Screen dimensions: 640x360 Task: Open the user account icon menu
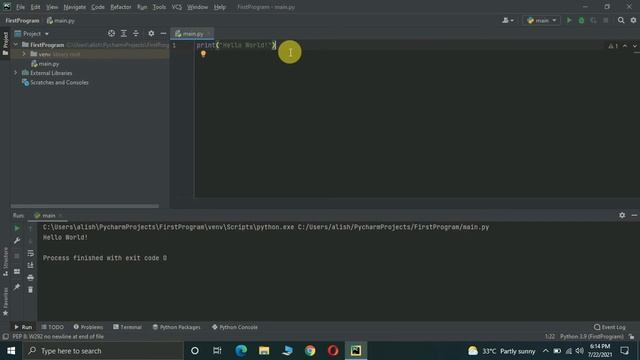(508, 20)
